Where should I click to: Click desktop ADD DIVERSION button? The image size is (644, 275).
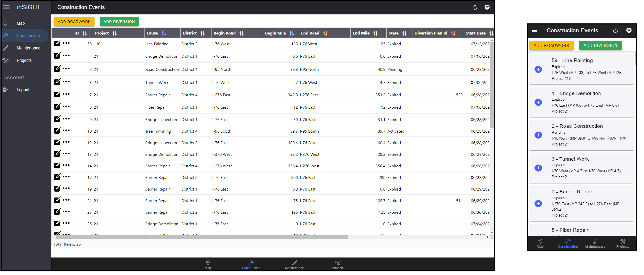coord(119,22)
